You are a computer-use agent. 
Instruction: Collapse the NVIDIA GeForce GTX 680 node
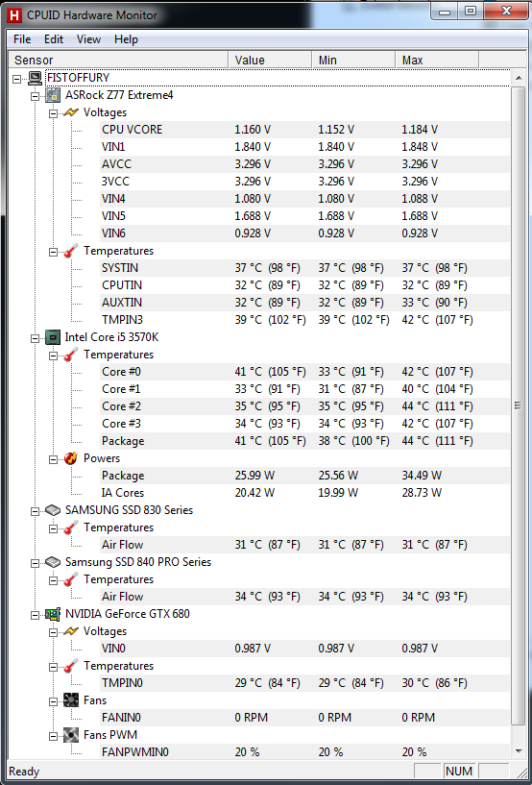click(35, 614)
